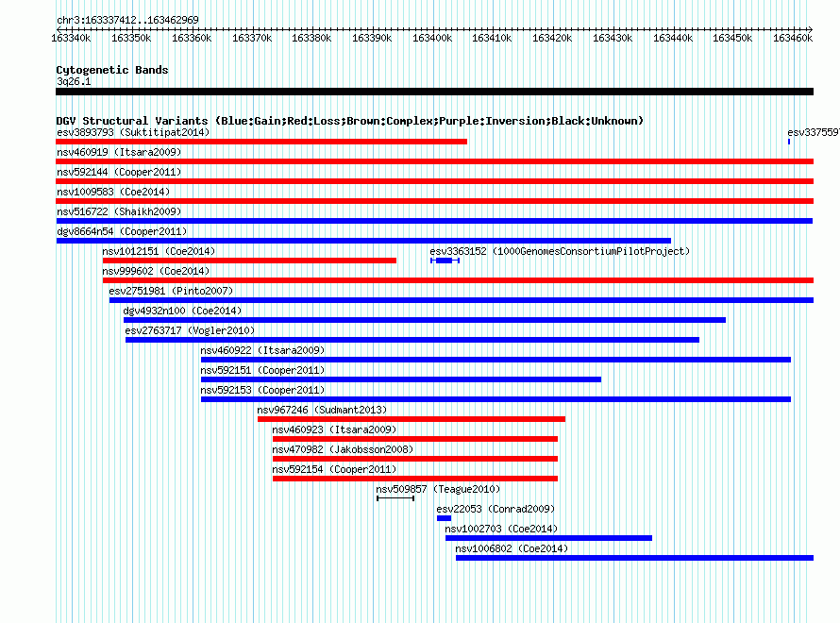This screenshot has width=840, height=623.
Task: Open the nsv460919 (Itsara2009) label
Action: pos(119,152)
